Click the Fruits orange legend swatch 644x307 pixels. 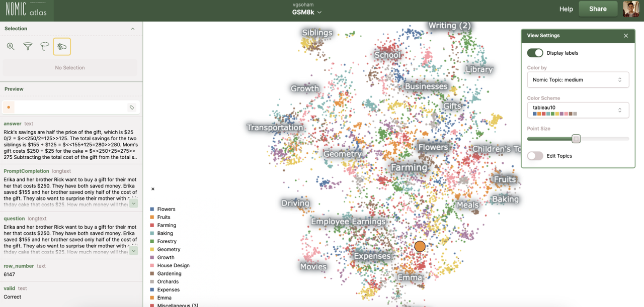tap(152, 217)
